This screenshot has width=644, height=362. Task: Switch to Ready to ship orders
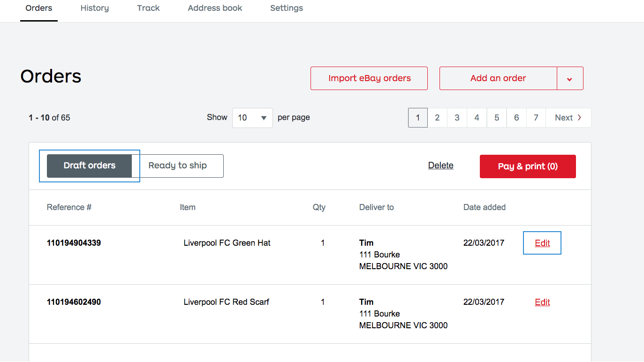click(177, 166)
